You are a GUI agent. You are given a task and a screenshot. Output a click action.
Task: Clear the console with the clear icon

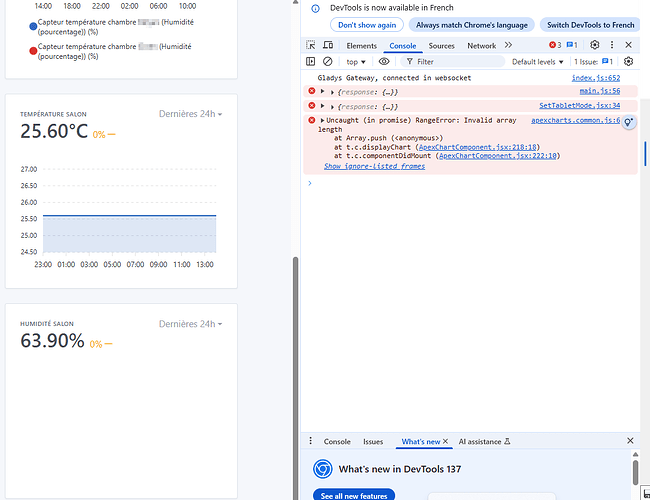point(327,61)
